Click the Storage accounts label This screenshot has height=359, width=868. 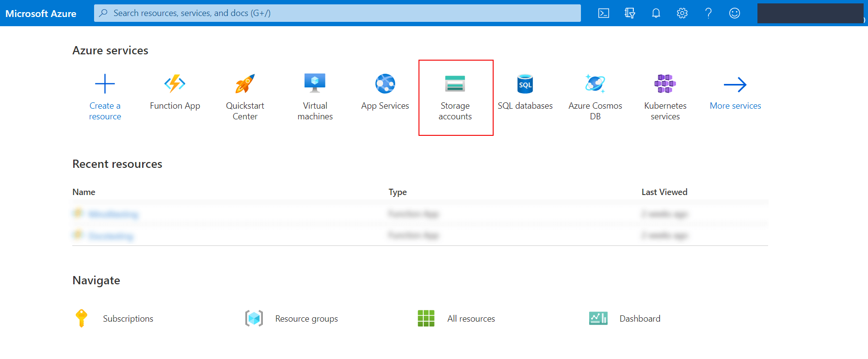pyautogui.click(x=455, y=111)
